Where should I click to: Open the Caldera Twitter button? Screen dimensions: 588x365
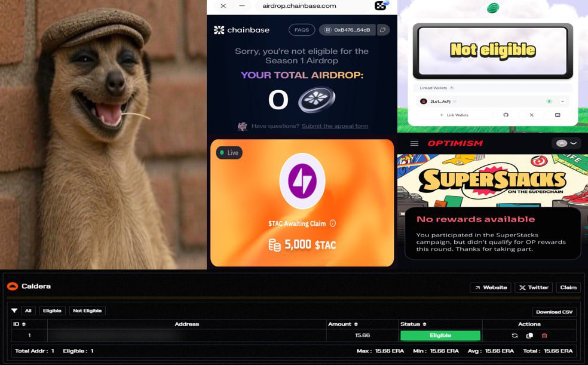pos(534,287)
